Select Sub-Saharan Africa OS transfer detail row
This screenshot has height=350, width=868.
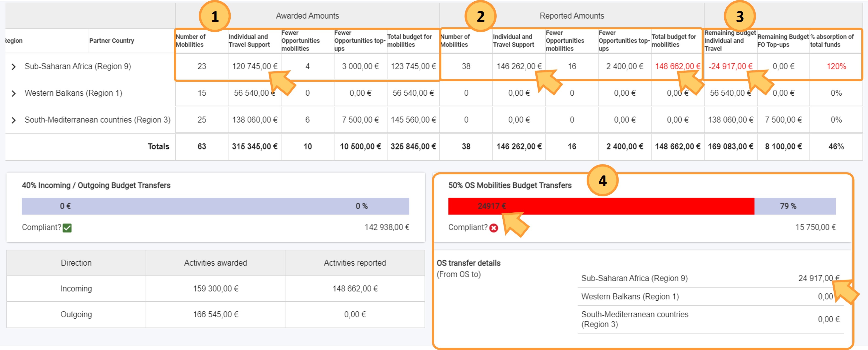[710, 278]
